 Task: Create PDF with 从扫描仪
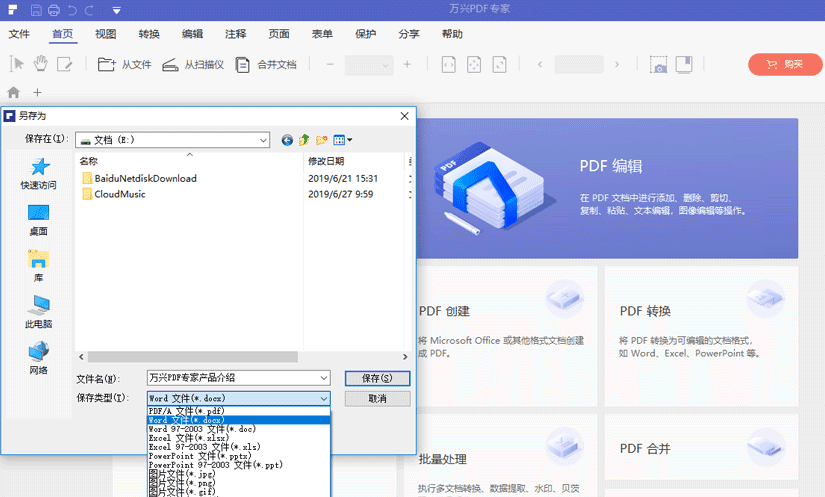(193, 65)
